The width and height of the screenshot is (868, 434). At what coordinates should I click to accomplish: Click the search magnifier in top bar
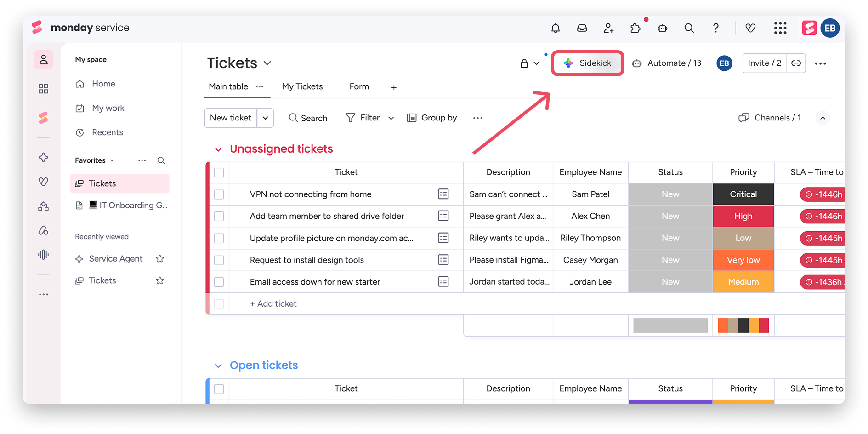[689, 29]
